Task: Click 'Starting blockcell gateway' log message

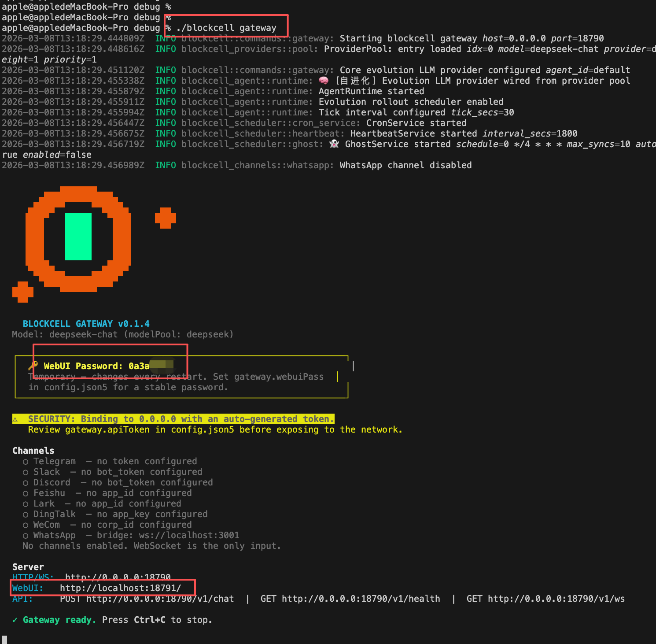Action: 408,38
